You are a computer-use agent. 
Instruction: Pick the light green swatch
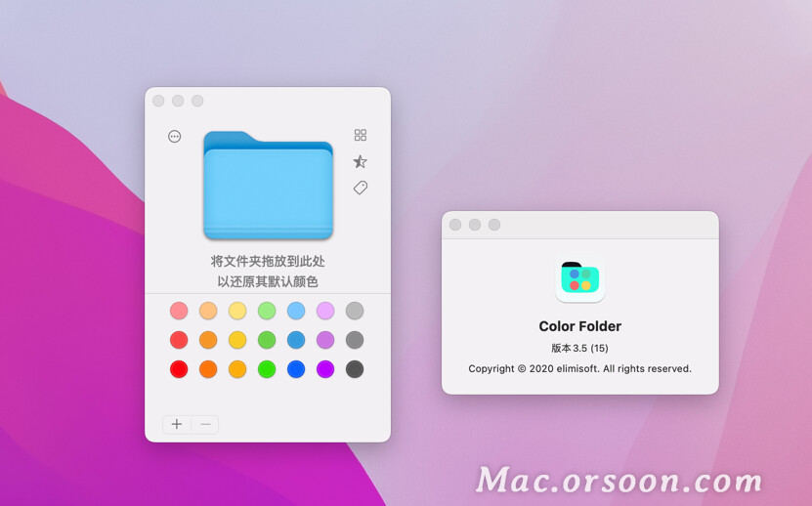(267, 311)
